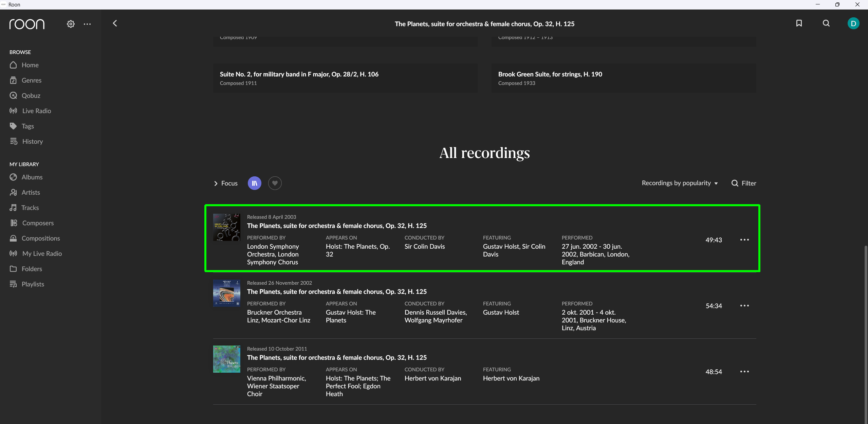Screen dimensions: 868x424
Task: Open the sidebar three-dot more menu
Action: 87,24
